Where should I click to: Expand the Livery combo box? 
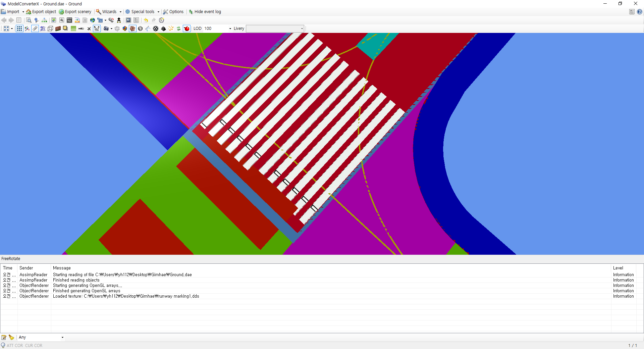click(302, 29)
